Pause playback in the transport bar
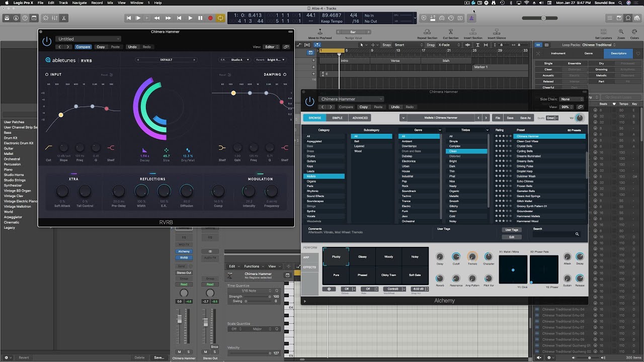Screen dimensions: 644x362 (200, 18)
